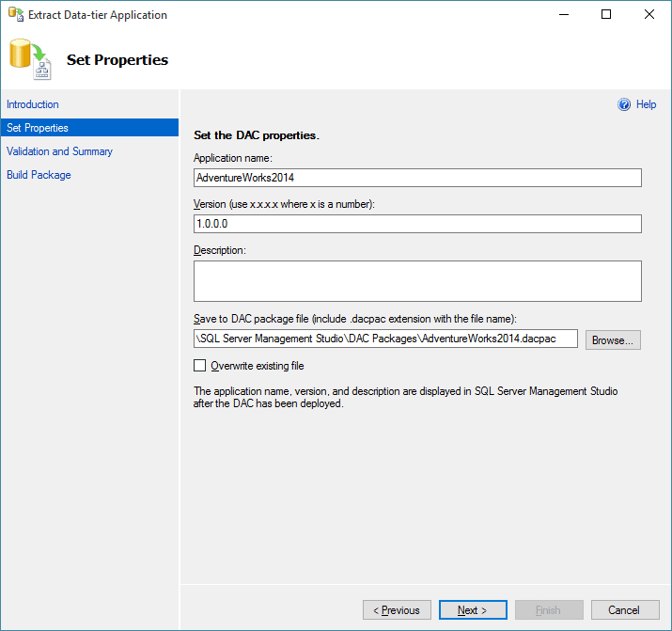Click the 'Overwrite existing file' label text
672x631 pixels.
pyautogui.click(x=258, y=366)
